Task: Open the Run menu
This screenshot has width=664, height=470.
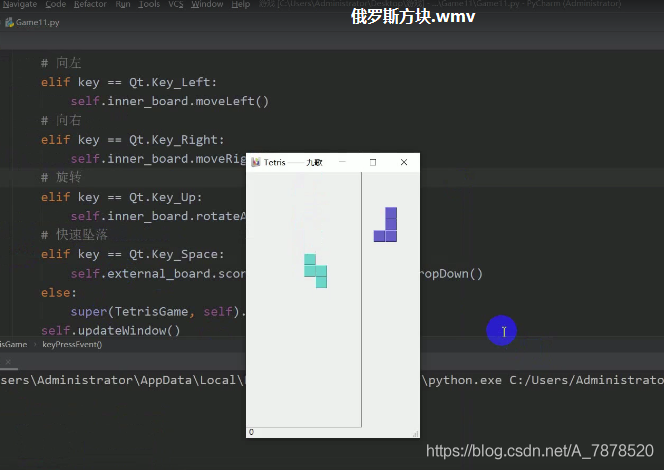Action: pos(123,4)
